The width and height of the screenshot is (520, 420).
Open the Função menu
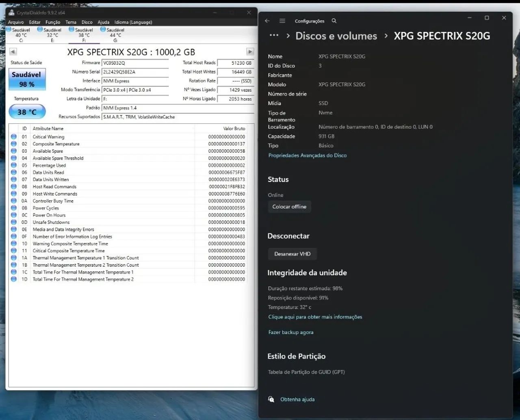[53, 22]
